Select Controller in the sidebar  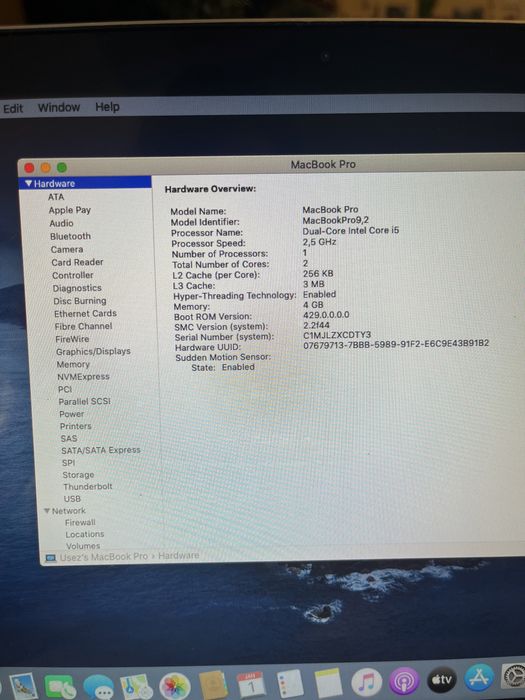(73, 275)
